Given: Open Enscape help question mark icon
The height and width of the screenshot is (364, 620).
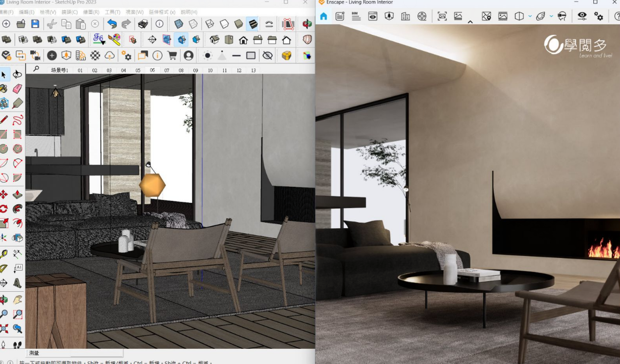Looking at the screenshot, I should (x=617, y=16).
